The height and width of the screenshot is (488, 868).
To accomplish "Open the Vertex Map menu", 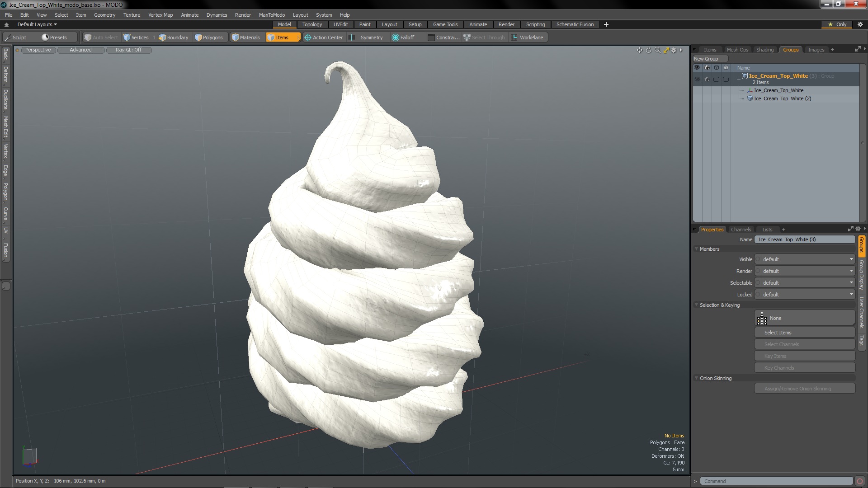I will (160, 15).
